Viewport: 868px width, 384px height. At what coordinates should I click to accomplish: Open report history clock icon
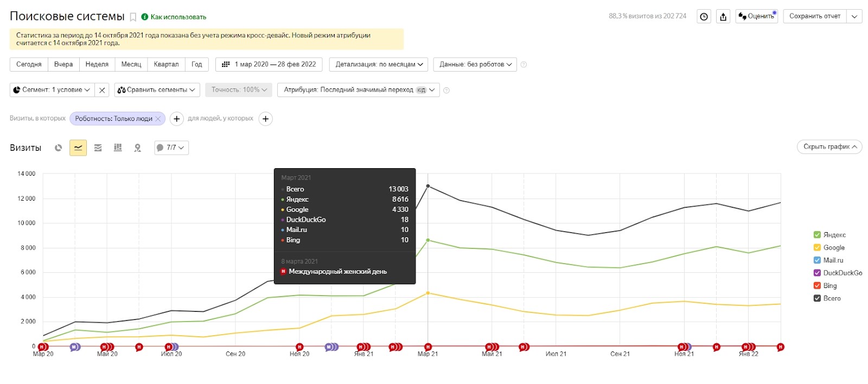point(704,17)
